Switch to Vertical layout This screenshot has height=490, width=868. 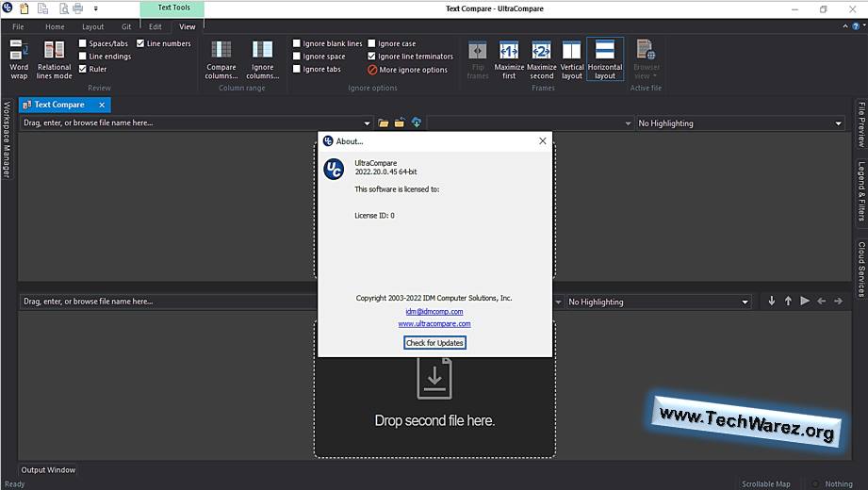pyautogui.click(x=572, y=59)
